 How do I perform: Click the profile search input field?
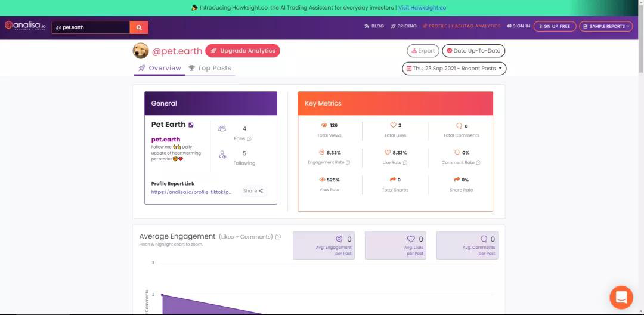point(91,27)
